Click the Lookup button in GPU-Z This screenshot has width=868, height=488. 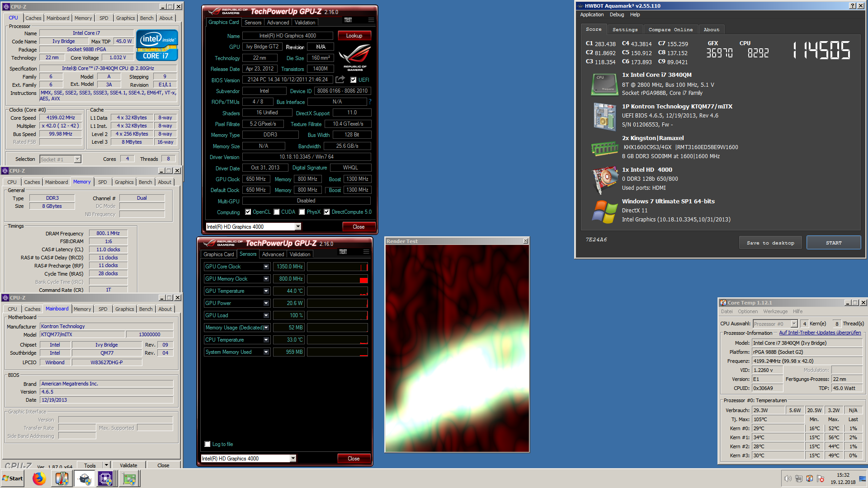point(354,36)
